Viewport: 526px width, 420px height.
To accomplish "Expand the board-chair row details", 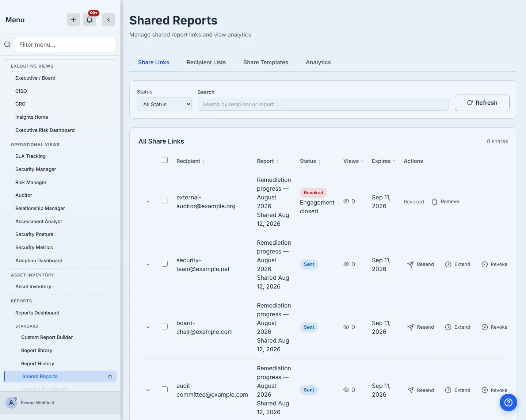I will coord(148,327).
